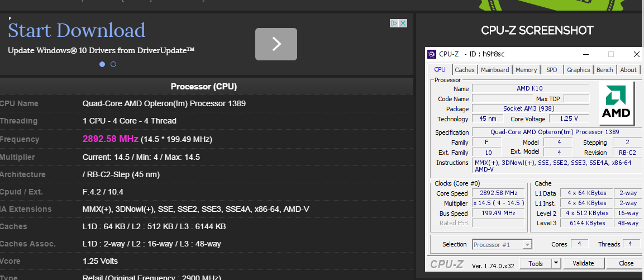Click the Multiplier Current: 14.5 row value
This screenshot has width=644, height=280.
(x=141, y=157)
